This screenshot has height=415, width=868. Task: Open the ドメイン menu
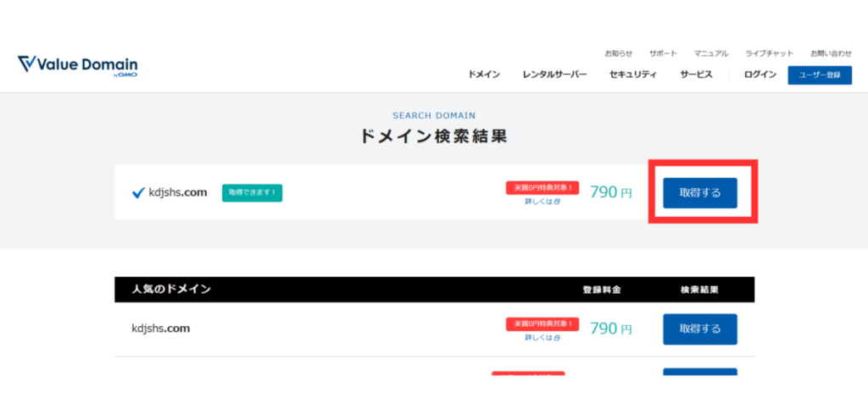tap(484, 75)
